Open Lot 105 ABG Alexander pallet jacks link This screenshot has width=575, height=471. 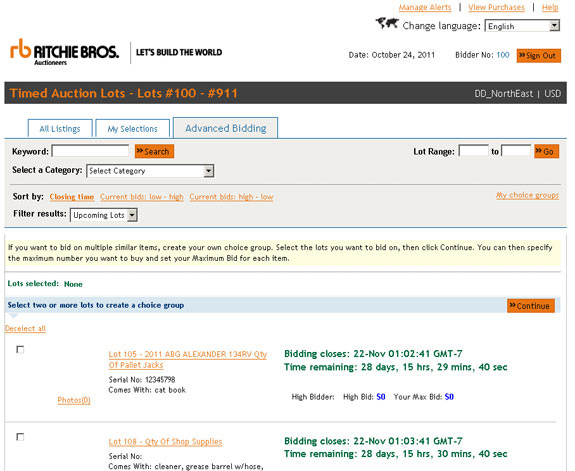(x=187, y=359)
